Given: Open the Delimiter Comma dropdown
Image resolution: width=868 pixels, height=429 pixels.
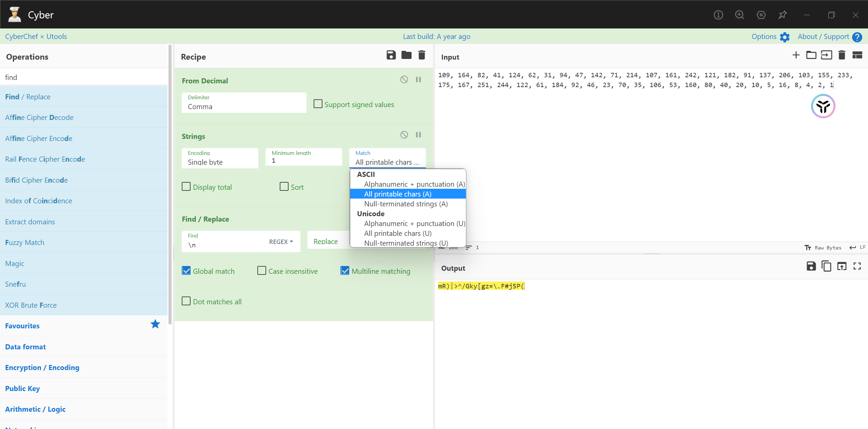Looking at the screenshot, I should (244, 103).
